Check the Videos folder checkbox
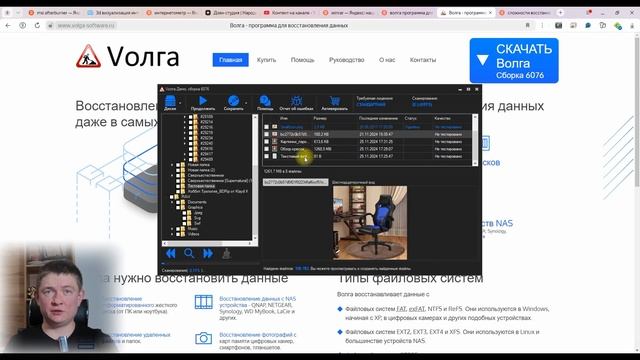640x360 pixels. (x=178, y=234)
